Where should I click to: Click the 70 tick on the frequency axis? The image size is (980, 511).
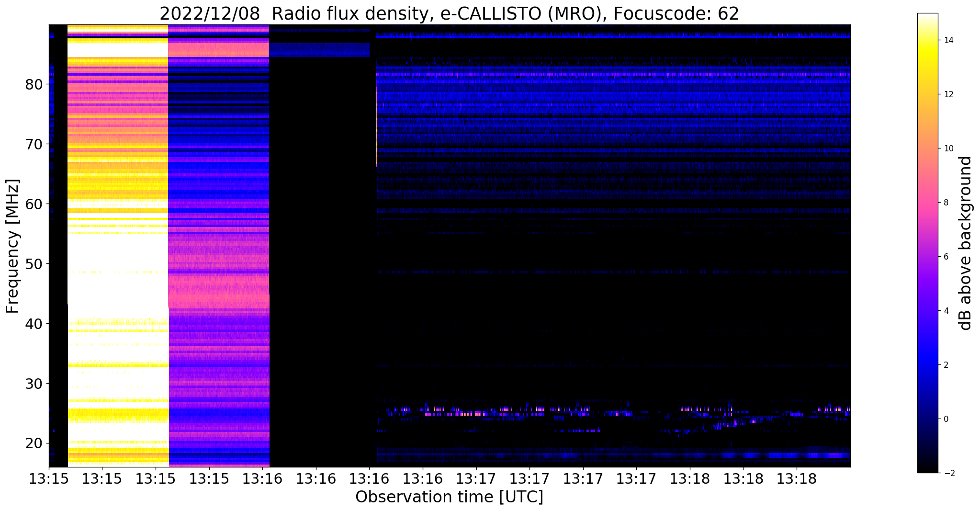click(34, 144)
